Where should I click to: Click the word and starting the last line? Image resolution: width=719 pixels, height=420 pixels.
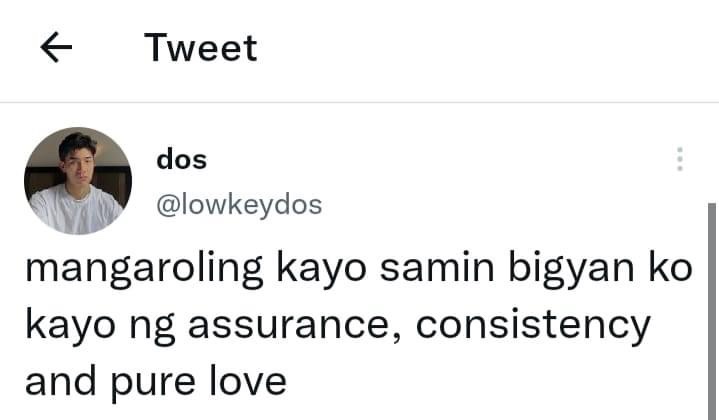click(x=61, y=381)
